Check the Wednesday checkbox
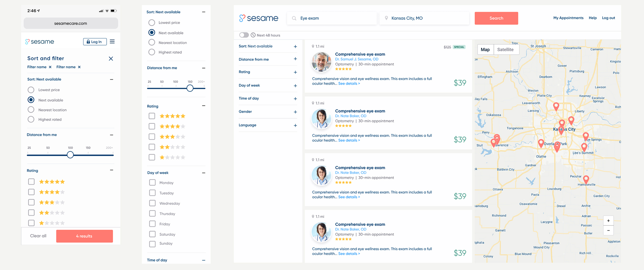 152,203
